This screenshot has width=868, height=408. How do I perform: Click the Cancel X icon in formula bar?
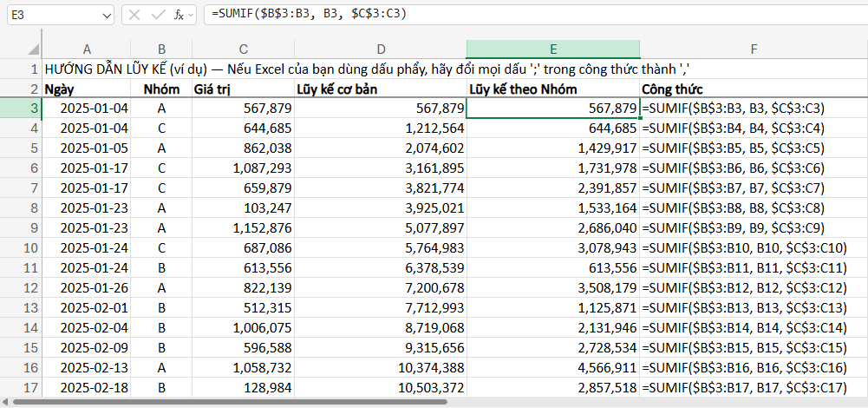pos(134,15)
